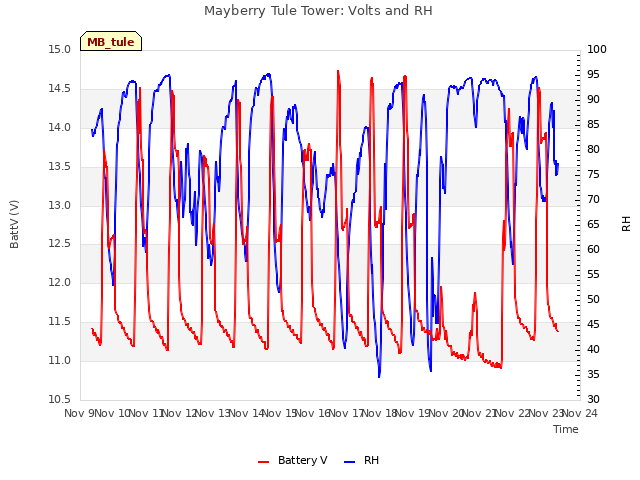Click the 14.5 left axis tick
640x480 pixels.
click(60, 89)
